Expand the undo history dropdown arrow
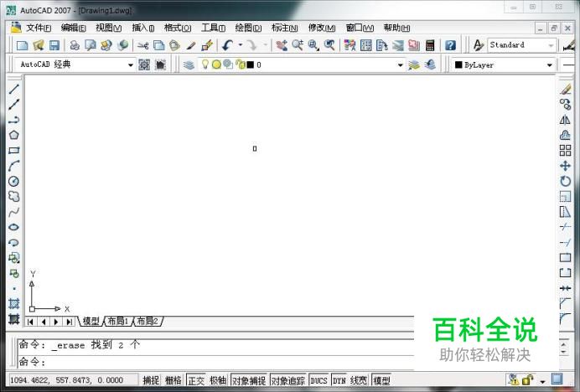The height and width of the screenshot is (392, 580). 241,45
